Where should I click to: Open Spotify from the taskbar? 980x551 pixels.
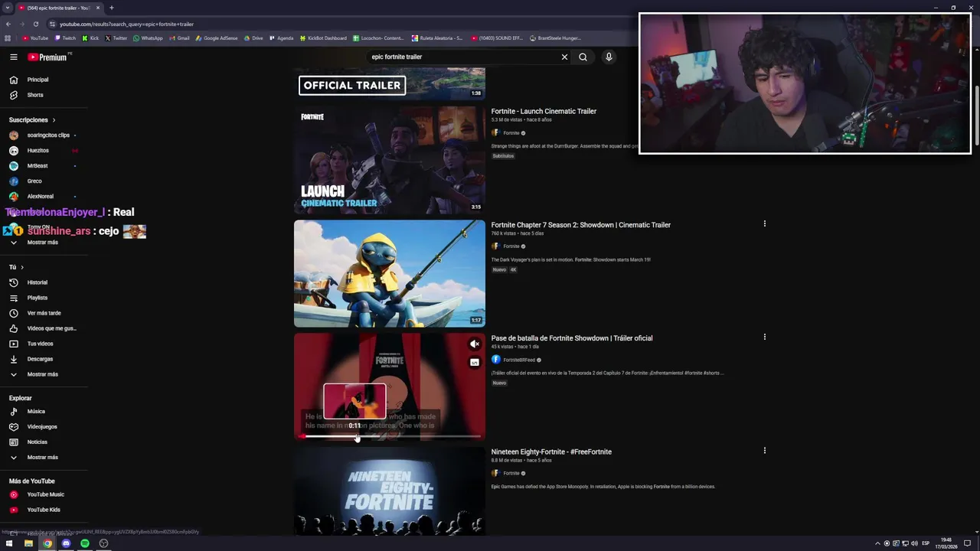click(x=85, y=543)
